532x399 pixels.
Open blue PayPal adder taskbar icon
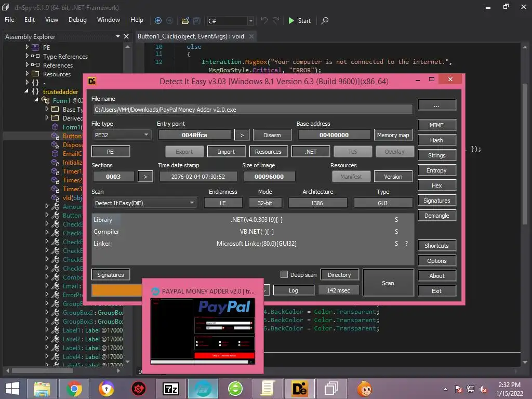(x=203, y=389)
